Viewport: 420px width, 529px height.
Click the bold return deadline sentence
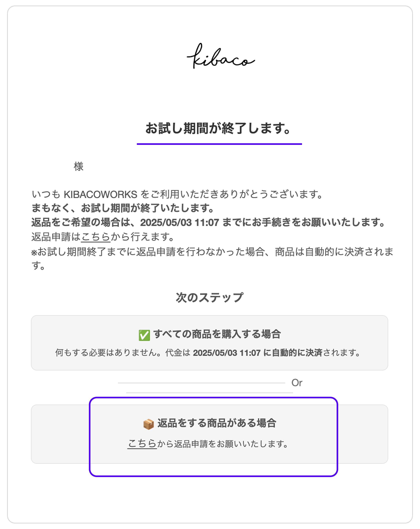click(x=208, y=222)
